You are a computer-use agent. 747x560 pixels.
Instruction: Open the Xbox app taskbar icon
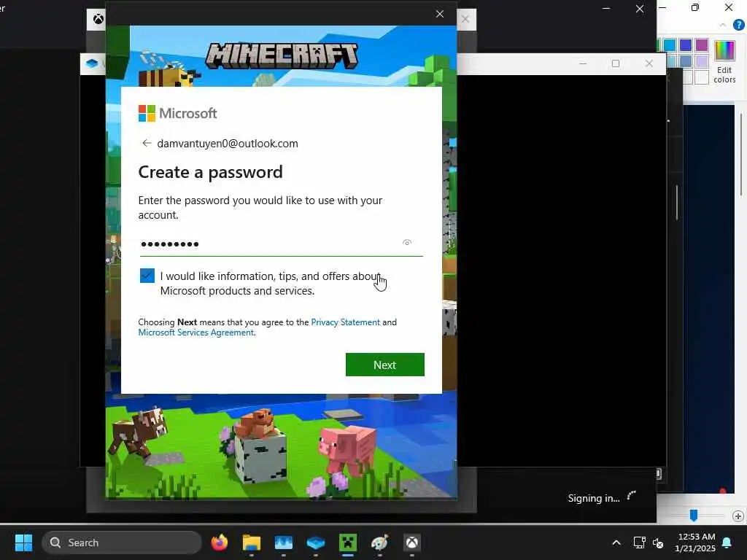click(412, 542)
